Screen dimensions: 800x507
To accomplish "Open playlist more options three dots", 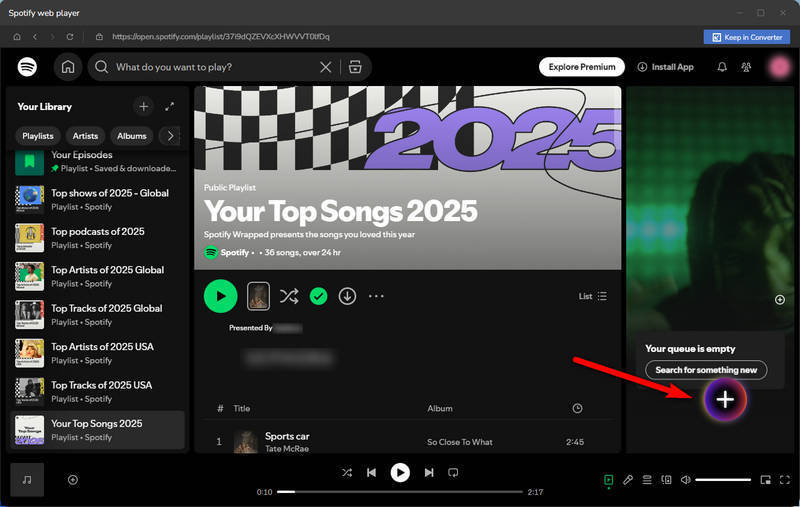I will click(376, 296).
